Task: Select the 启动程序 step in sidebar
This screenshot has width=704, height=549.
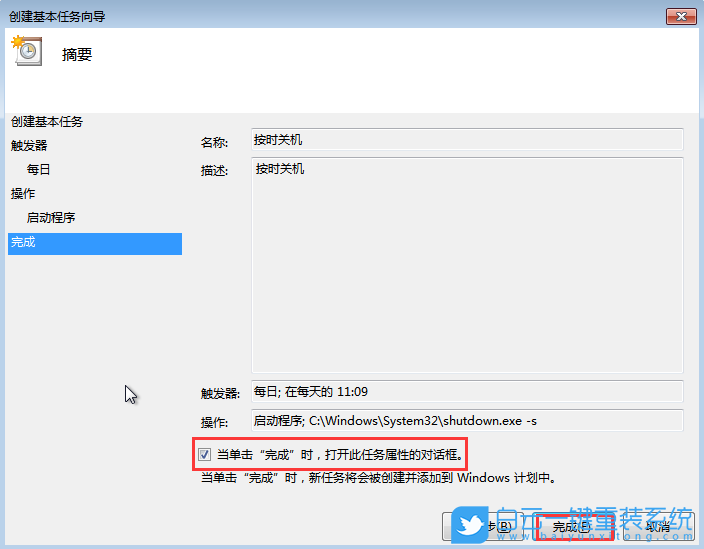Action: [x=51, y=218]
